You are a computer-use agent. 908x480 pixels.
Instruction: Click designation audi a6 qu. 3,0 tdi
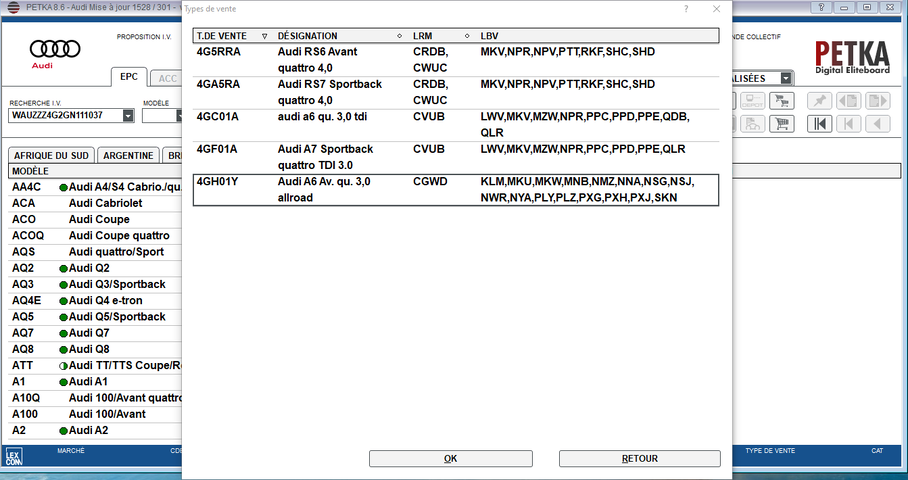[x=322, y=117]
